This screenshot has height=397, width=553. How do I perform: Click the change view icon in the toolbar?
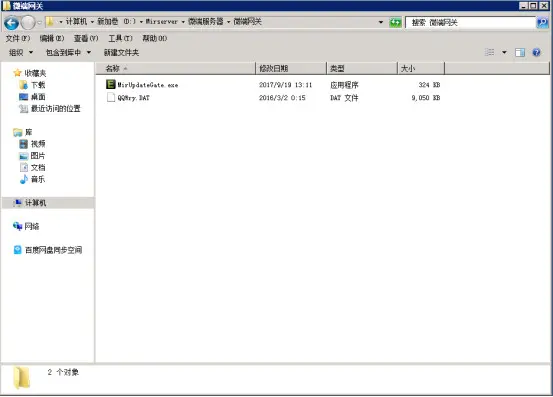click(x=490, y=53)
